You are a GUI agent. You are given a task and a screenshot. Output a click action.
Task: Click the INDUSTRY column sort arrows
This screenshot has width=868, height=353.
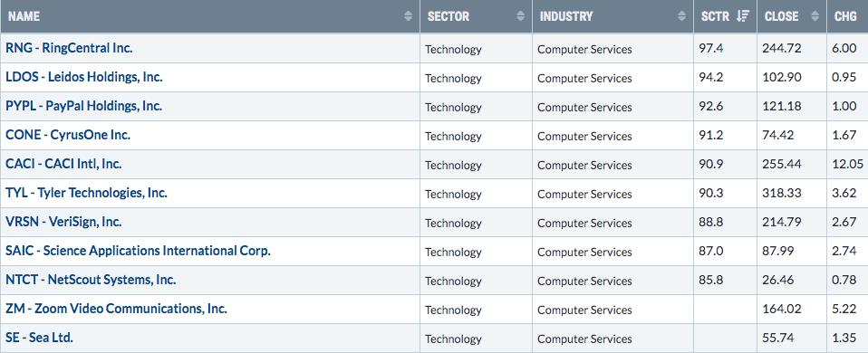681,16
